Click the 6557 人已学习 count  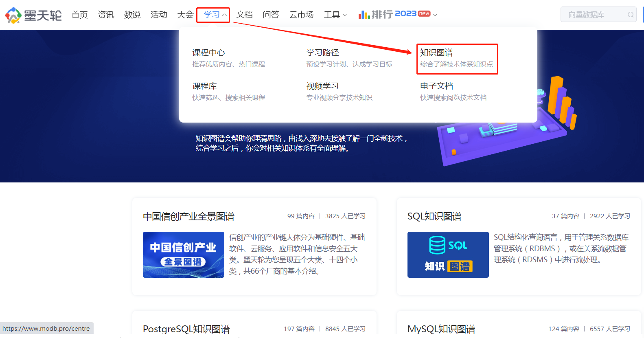pyautogui.click(x=610, y=329)
